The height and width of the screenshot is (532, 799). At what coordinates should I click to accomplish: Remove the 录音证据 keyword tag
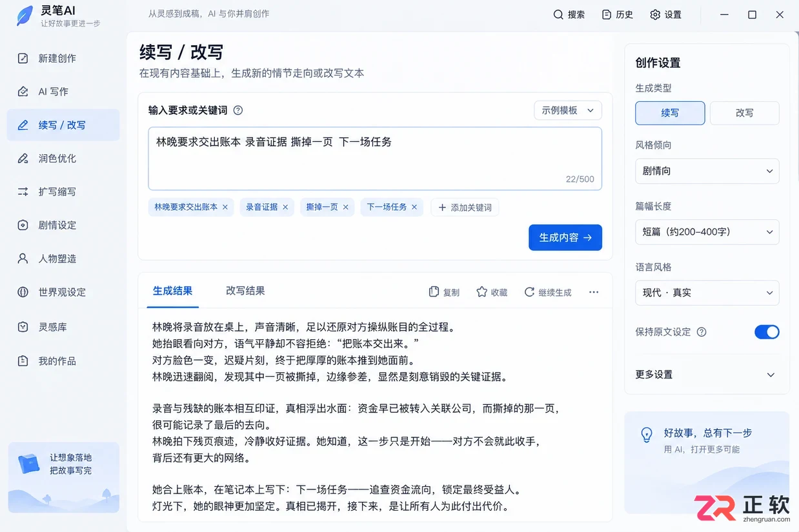point(285,207)
